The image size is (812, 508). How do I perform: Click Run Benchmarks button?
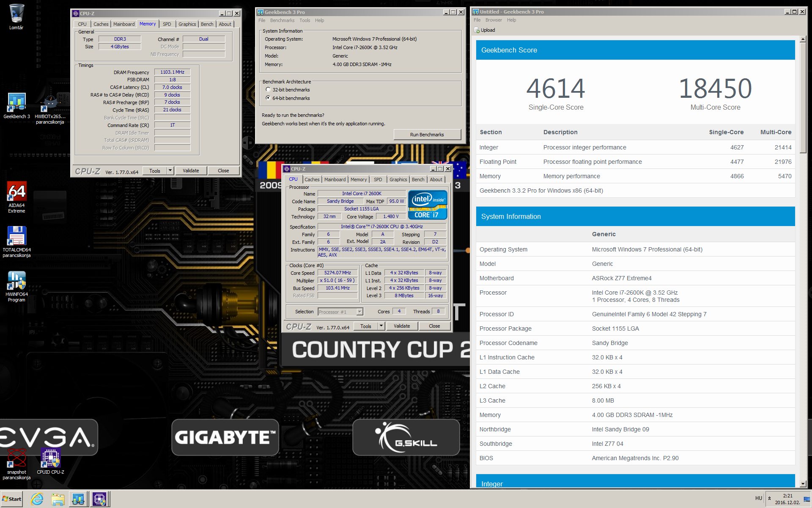pos(427,135)
